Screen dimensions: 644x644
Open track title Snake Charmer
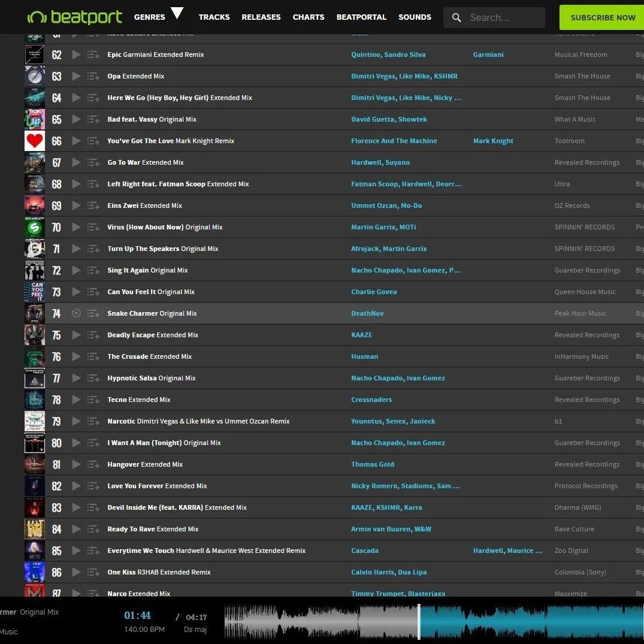click(132, 313)
